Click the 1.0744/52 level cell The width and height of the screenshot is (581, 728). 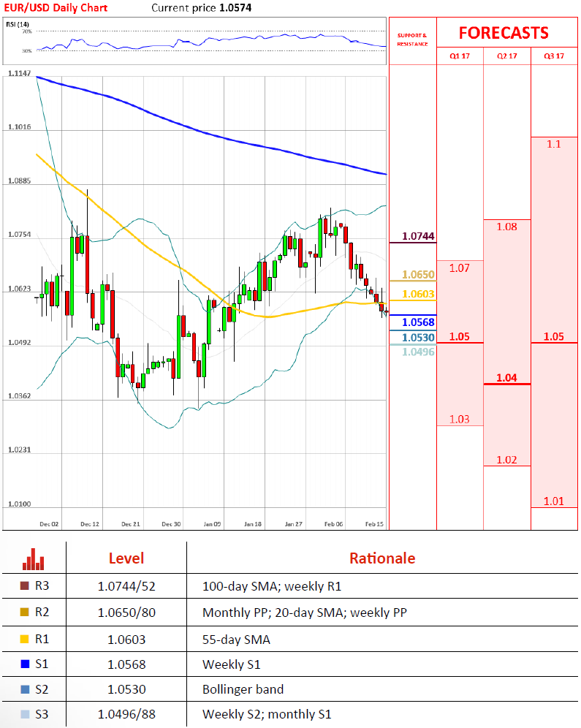click(x=126, y=586)
